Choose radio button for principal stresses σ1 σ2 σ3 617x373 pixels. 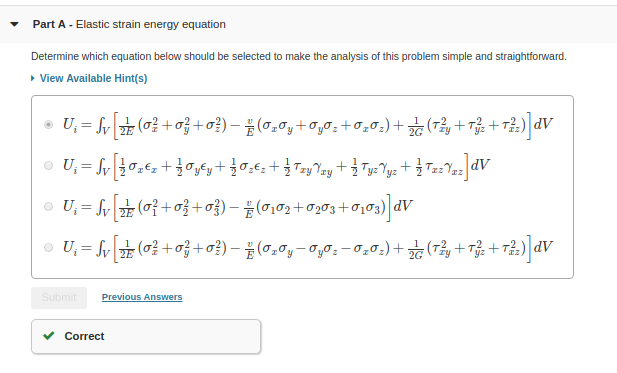click(x=48, y=207)
